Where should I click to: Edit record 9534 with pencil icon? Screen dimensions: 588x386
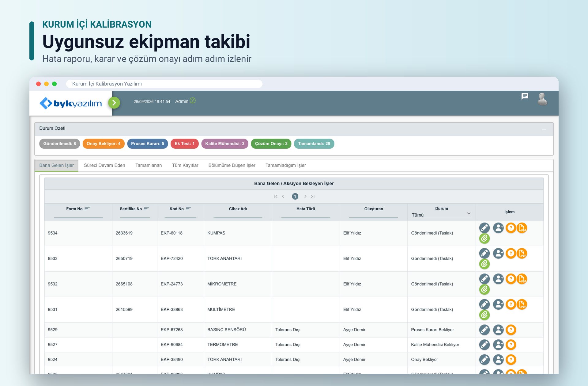coord(484,228)
